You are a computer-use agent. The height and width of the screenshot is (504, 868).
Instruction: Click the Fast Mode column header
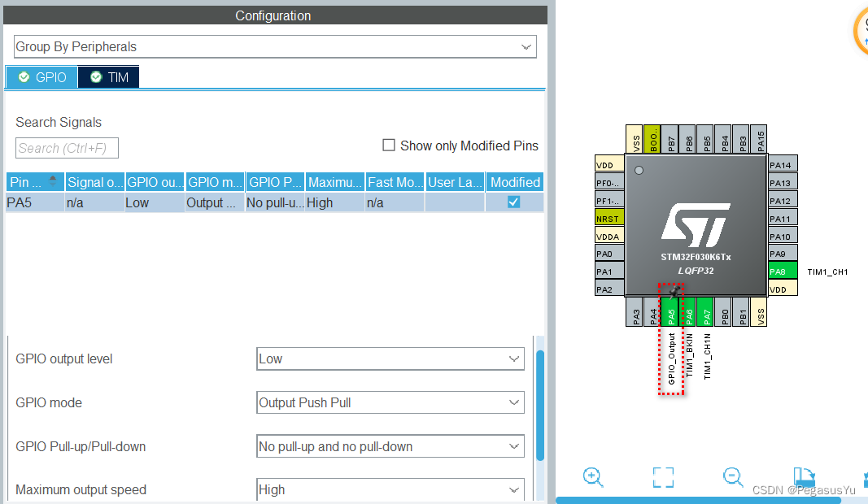coord(395,182)
